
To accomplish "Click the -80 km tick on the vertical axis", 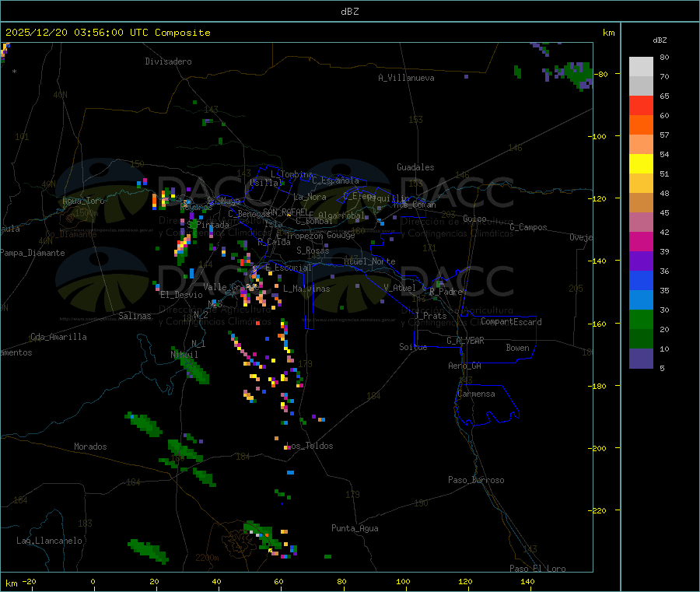I will tap(601, 74).
